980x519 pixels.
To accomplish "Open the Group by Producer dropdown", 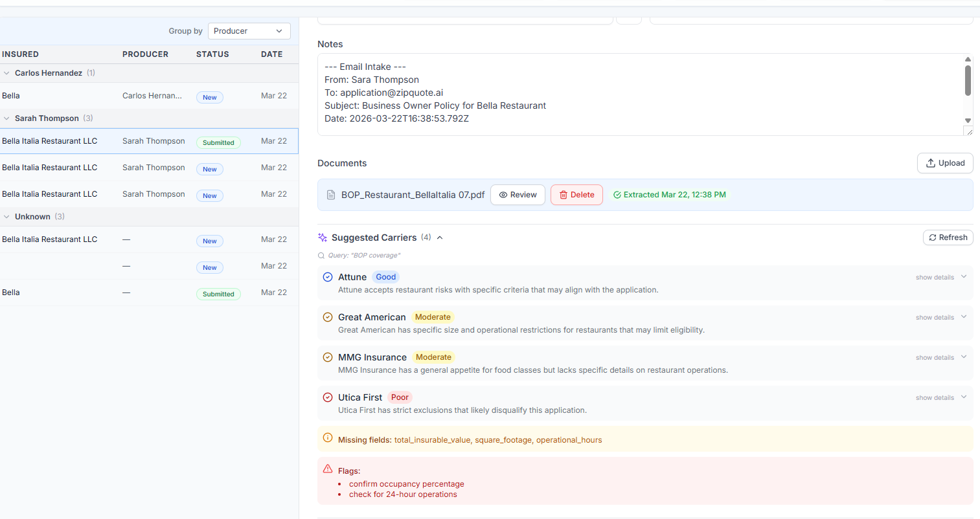I will coord(249,31).
